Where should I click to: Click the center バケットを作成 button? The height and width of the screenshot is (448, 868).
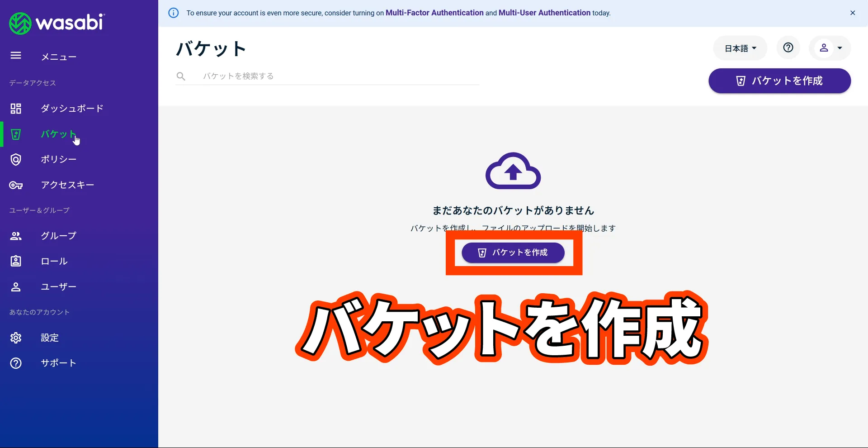click(513, 253)
